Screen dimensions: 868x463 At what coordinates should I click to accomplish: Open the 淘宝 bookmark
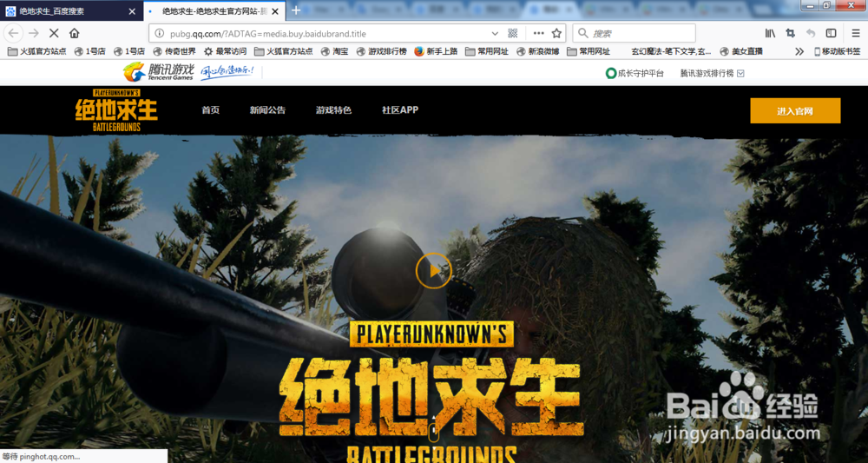[334, 51]
